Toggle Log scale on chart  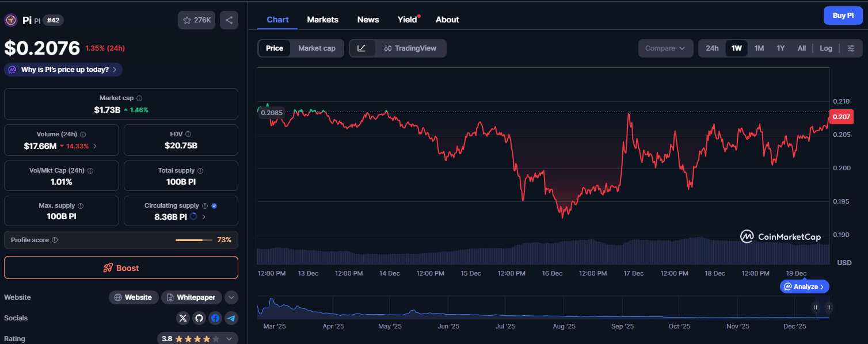[825, 48]
